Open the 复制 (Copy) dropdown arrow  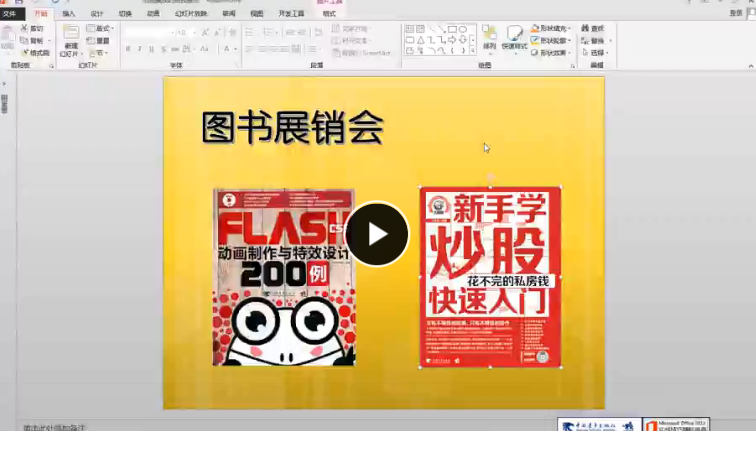[x=49, y=40]
